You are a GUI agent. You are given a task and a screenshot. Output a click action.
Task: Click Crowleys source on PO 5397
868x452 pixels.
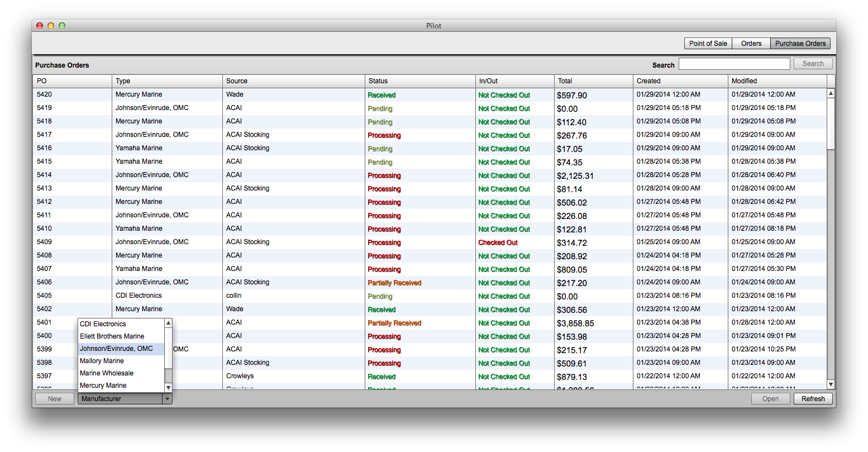point(240,376)
